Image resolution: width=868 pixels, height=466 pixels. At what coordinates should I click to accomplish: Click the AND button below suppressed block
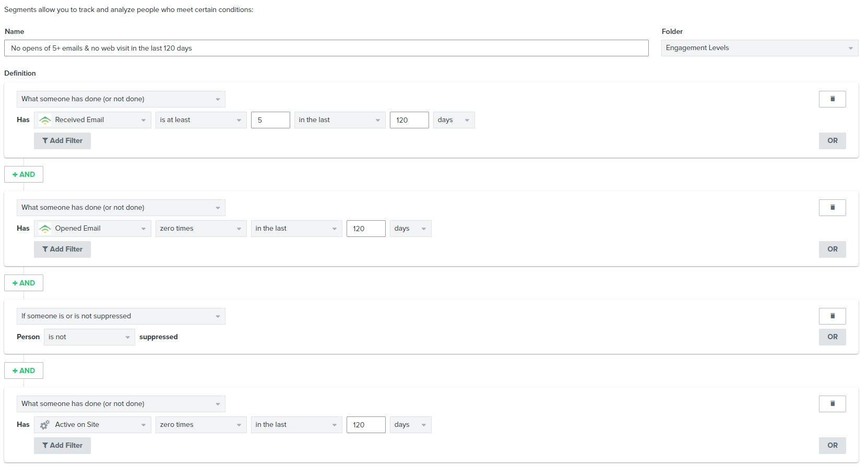click(x=23, y=371)
